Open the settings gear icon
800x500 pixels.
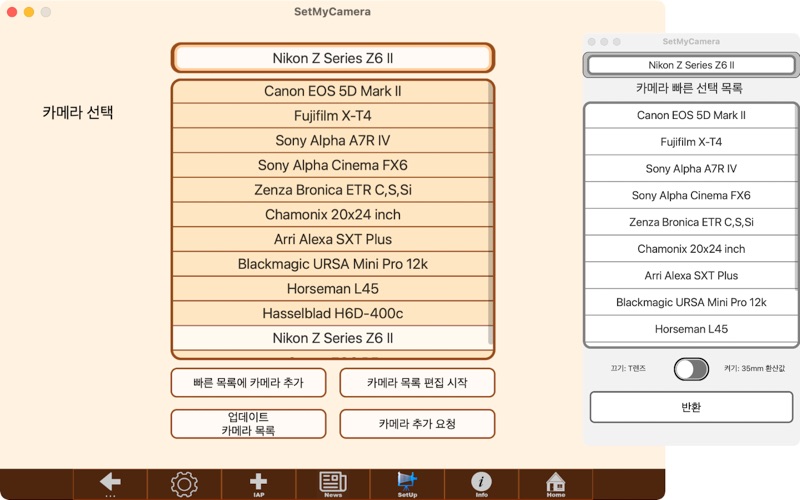point(184,484)
